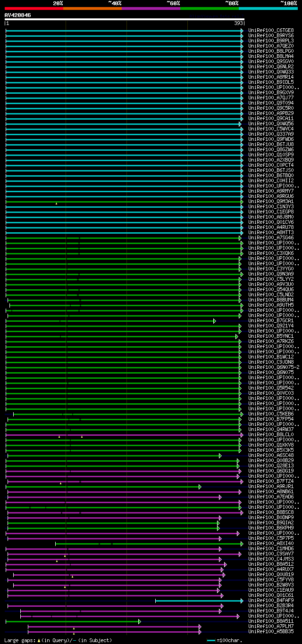302x644 pixels.
Task: Click the UniRef100_A5BB35 label
Action: point(271,631)
